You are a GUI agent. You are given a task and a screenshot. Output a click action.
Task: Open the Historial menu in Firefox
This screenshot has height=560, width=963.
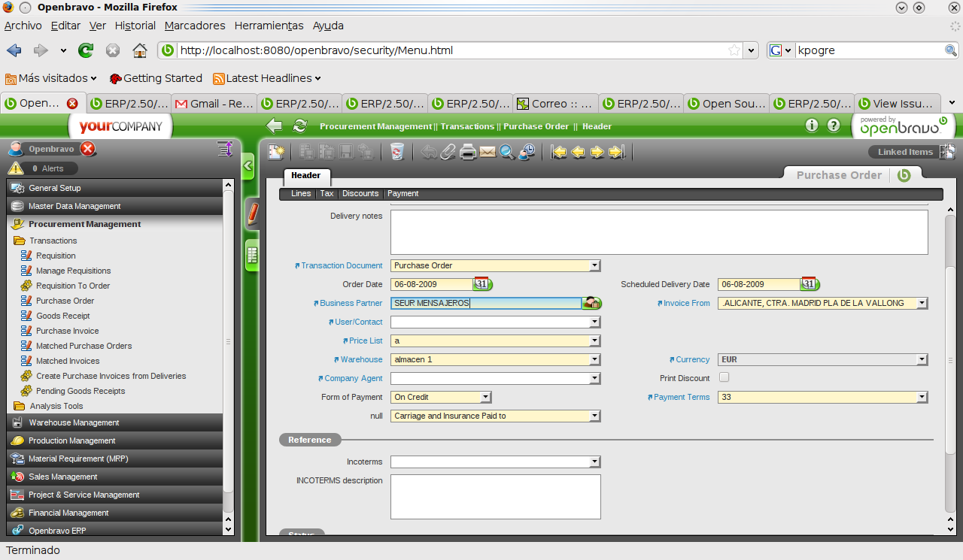pos(135,26)
